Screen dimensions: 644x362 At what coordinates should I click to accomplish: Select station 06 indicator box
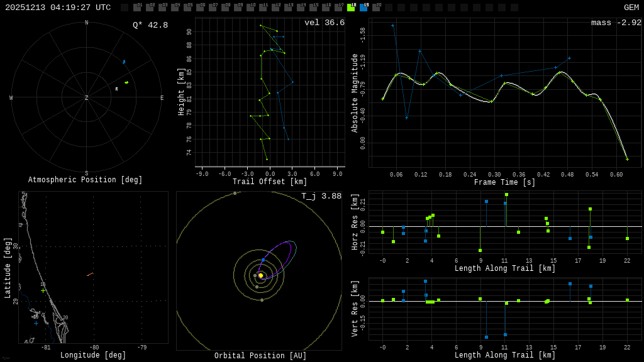click(x=200, y=8)
